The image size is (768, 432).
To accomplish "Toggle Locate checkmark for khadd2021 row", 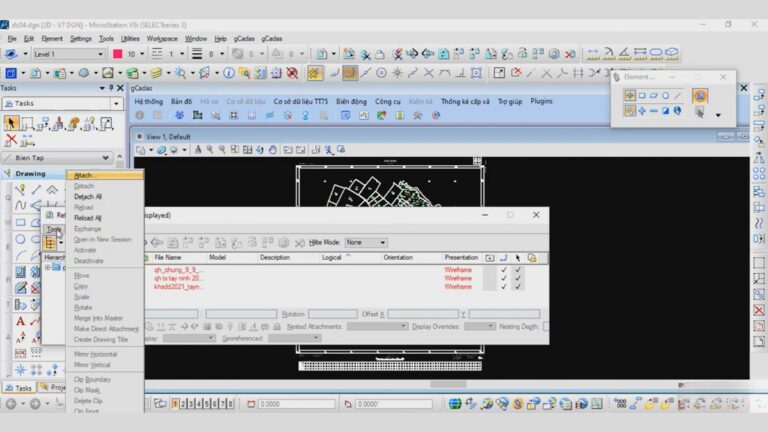I will click(x=518, y=287).
